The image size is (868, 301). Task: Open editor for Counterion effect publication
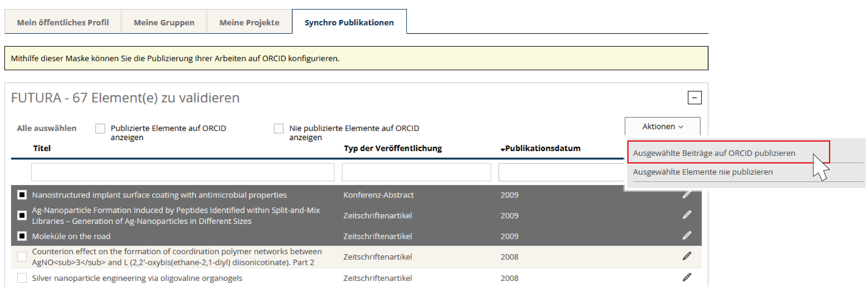(687, 256)
